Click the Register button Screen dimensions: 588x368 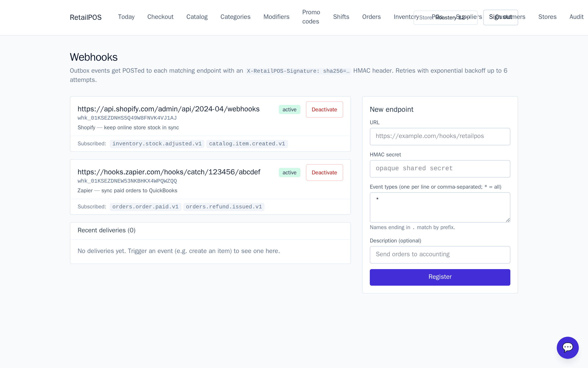[x=440, y=277]
